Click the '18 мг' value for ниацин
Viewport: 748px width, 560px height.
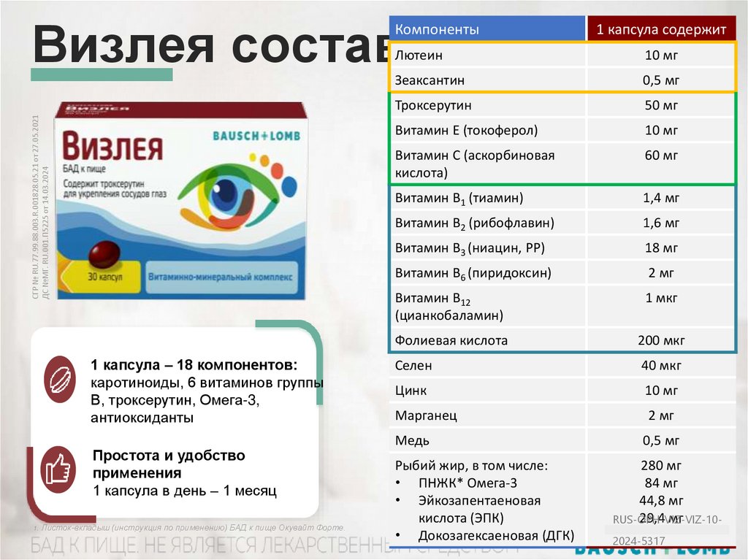click(661, 248)
